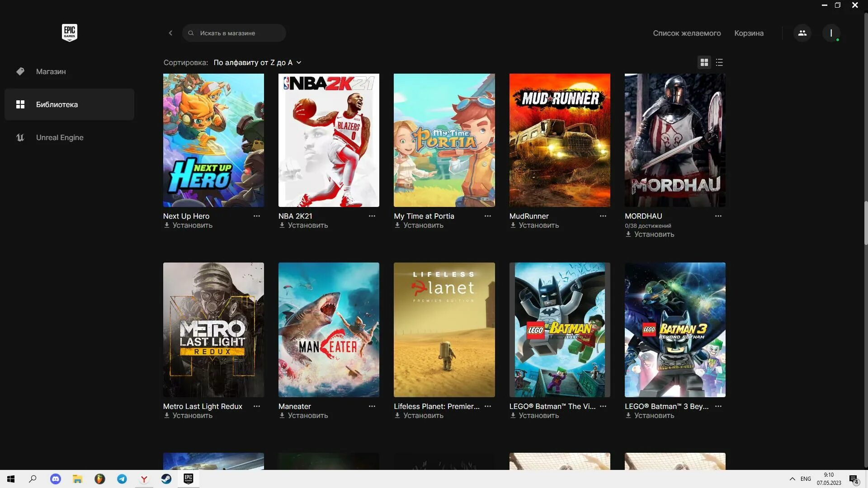
Task: Open Metro Last Light Redux options menu
Action: coord(257,406)
